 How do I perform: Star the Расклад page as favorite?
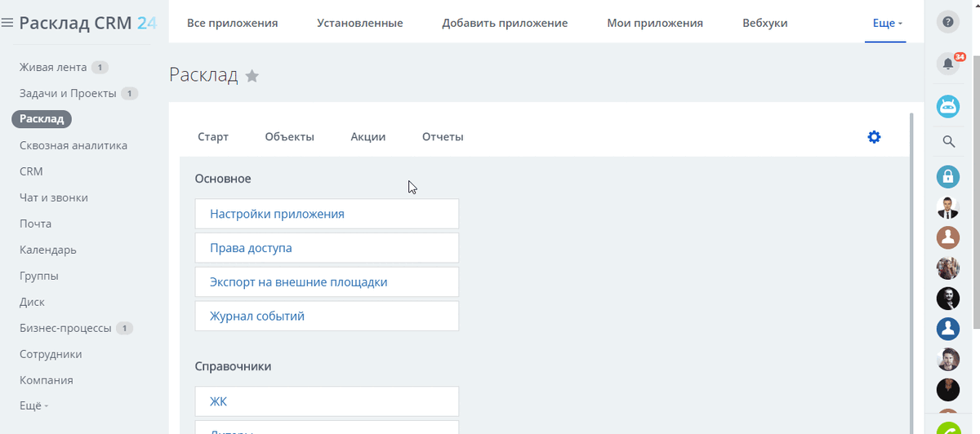click(x=252, y=76)
